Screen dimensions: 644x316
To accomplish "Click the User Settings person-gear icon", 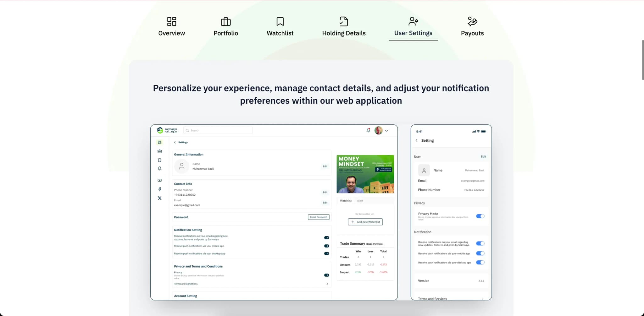I will tap(413, 21).
